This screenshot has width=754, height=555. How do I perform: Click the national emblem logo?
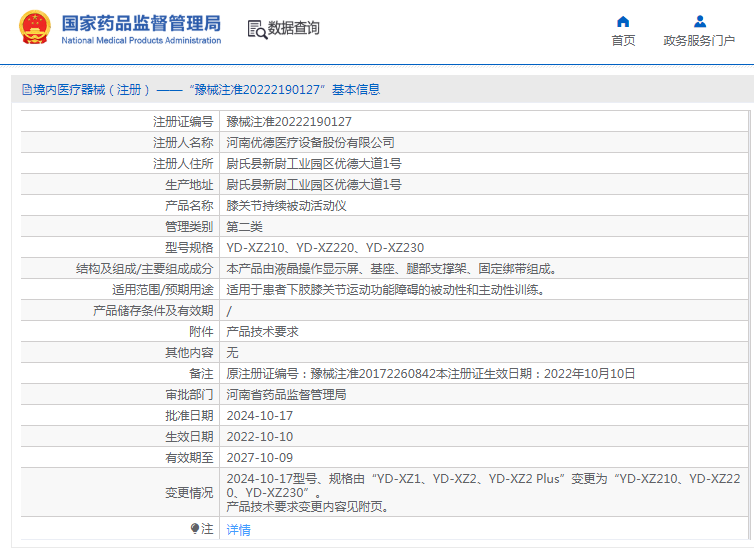35,28
